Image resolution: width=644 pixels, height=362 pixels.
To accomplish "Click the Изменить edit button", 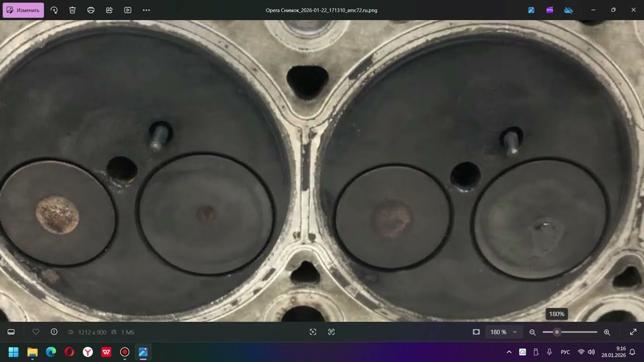I will (23, 10).
